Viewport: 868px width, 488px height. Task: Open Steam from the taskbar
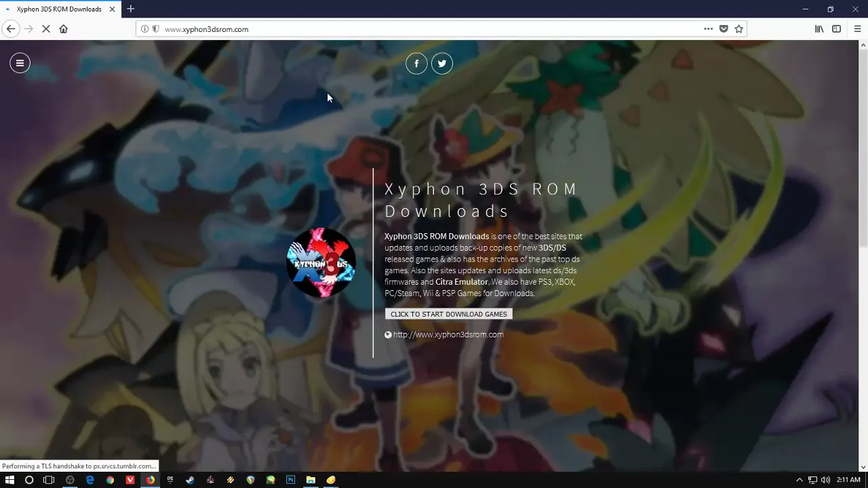click(x=190, y=480)
